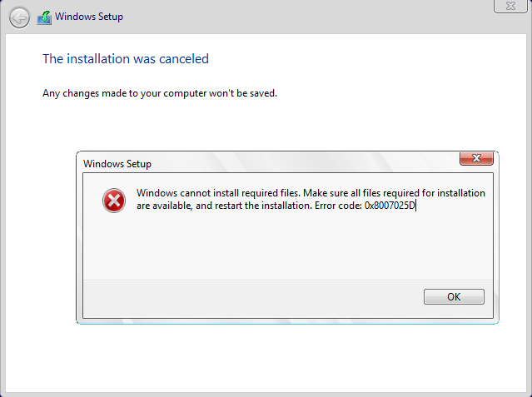Click "The installation was canceled" heading
This screenshot has width=532, height=397.
point(125,59)
